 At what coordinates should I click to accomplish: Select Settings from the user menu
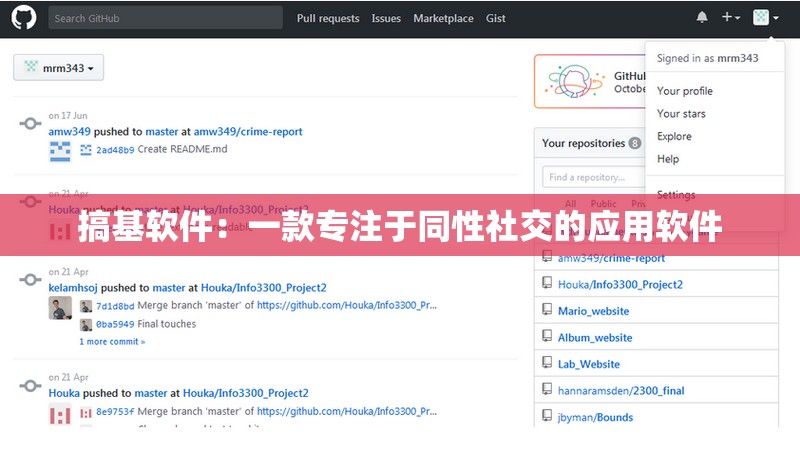(x=676, y=194)
